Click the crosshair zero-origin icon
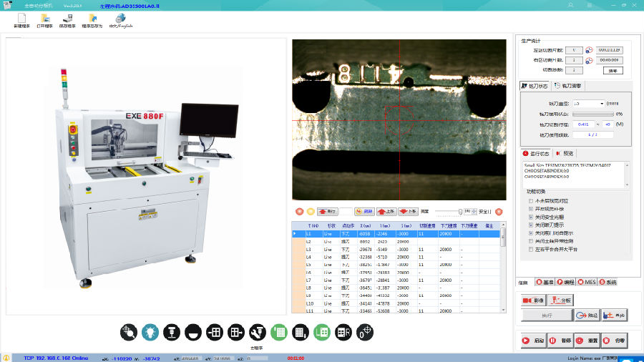This screenshot has width=644, height=362. click(365, 332)
